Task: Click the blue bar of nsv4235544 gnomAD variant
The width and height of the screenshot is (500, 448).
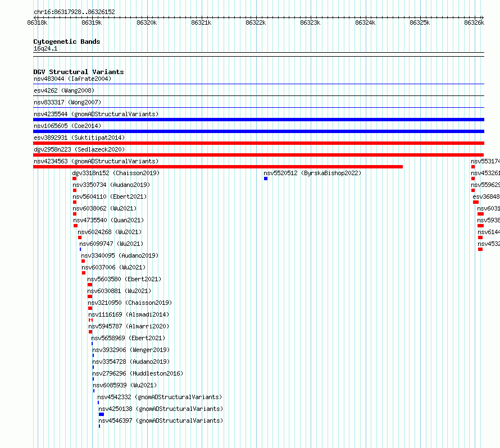Action: [258, 120]
